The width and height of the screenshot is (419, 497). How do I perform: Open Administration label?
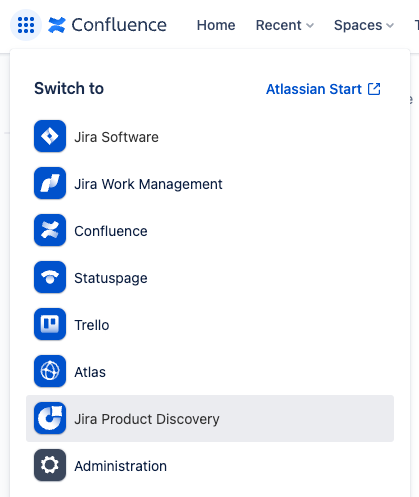pyautogui.click(x=121, y=466)
